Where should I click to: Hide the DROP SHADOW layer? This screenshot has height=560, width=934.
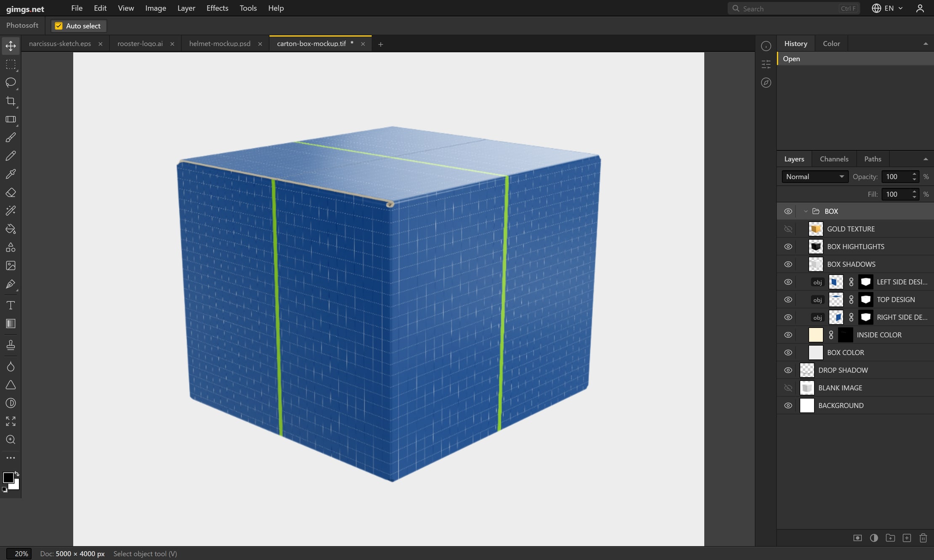[x=788, y=370]
